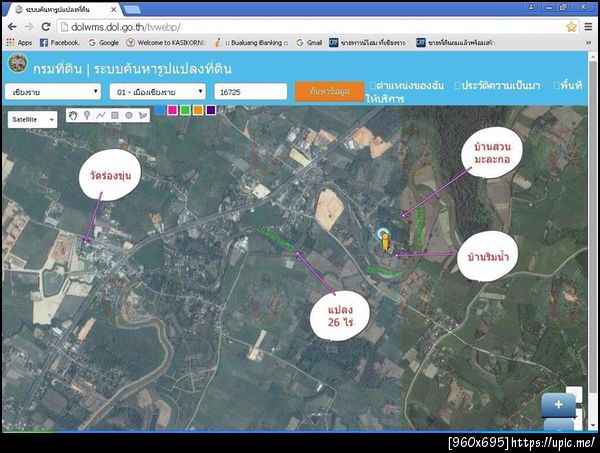The width and height of the screenshot is (600, 453).
Task: Bookmark this page with the star icon
Action: coord(571,27)
